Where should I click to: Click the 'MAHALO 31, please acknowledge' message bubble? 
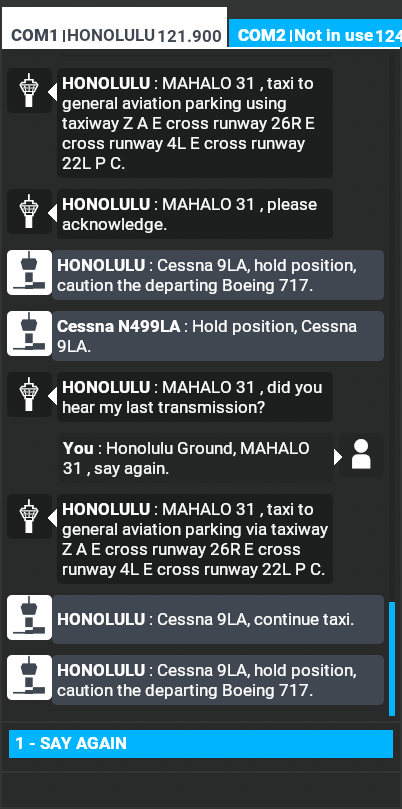click(195, 214)
